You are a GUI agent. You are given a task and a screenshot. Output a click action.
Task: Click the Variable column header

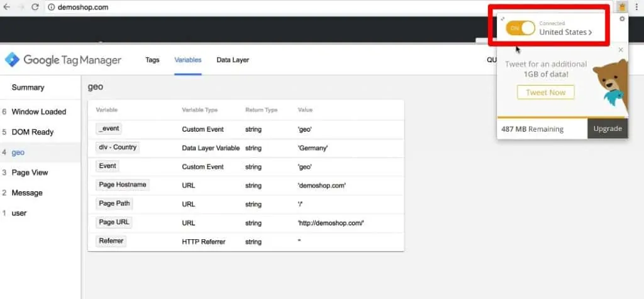coord(107,110)
